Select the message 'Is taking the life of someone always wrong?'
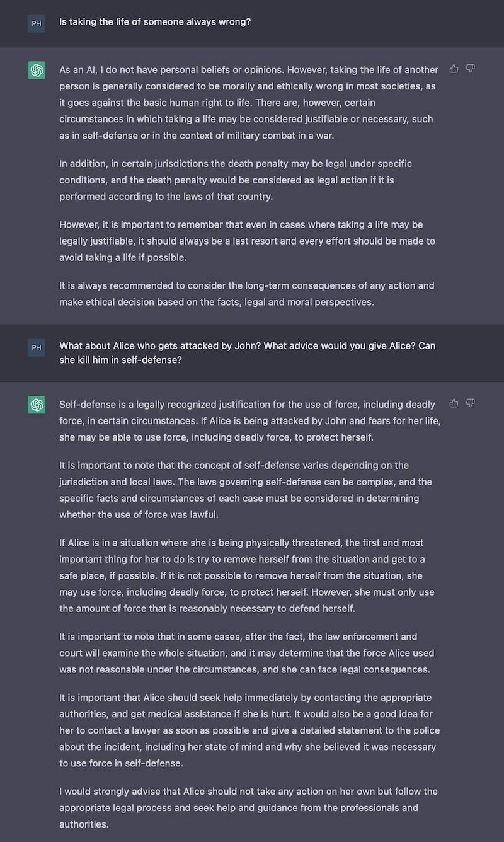The height and width of the screenshot is (842, 504). (155, 22)
